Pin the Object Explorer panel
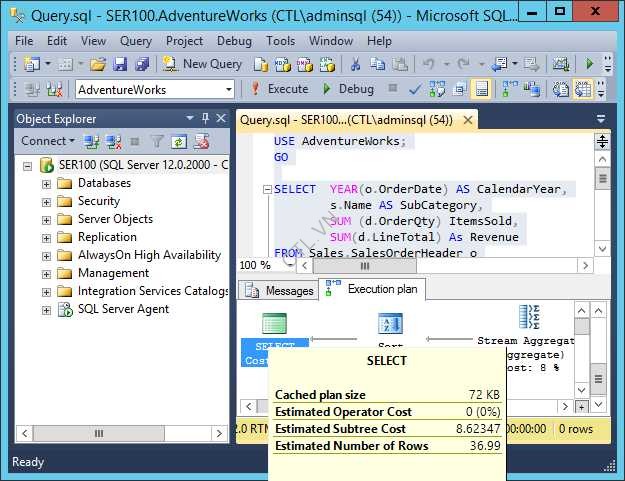This screenshot has width=625, height=481. (206, 118)
